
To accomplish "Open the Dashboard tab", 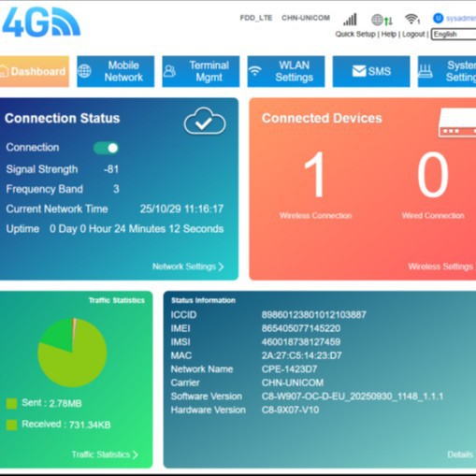I will 35,71.
